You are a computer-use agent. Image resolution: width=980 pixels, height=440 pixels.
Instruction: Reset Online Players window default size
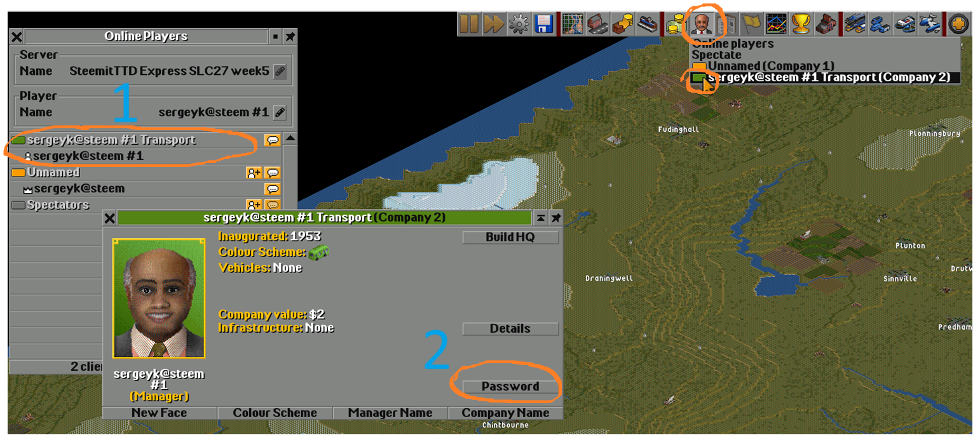pos(275,37)
